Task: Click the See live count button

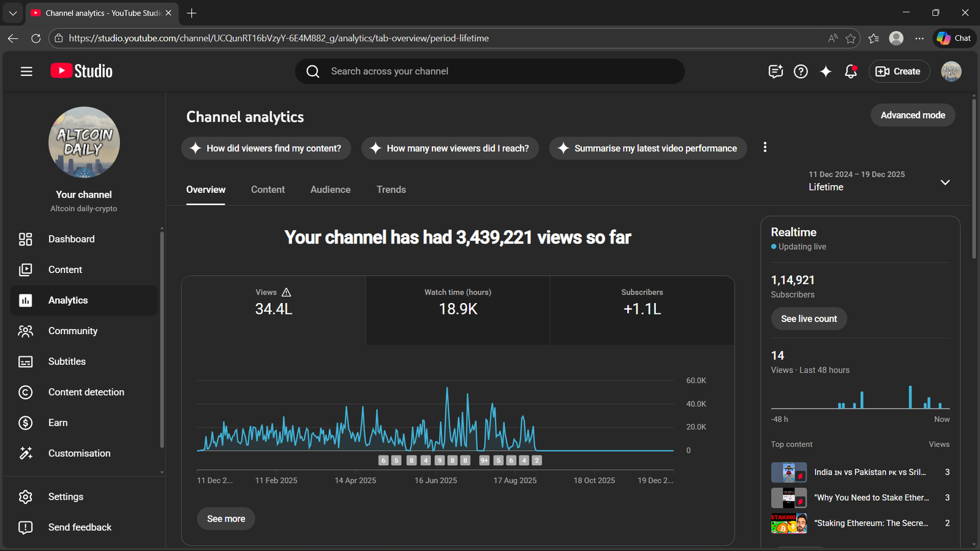Action: pyautogui.click(x=809, y=319)
